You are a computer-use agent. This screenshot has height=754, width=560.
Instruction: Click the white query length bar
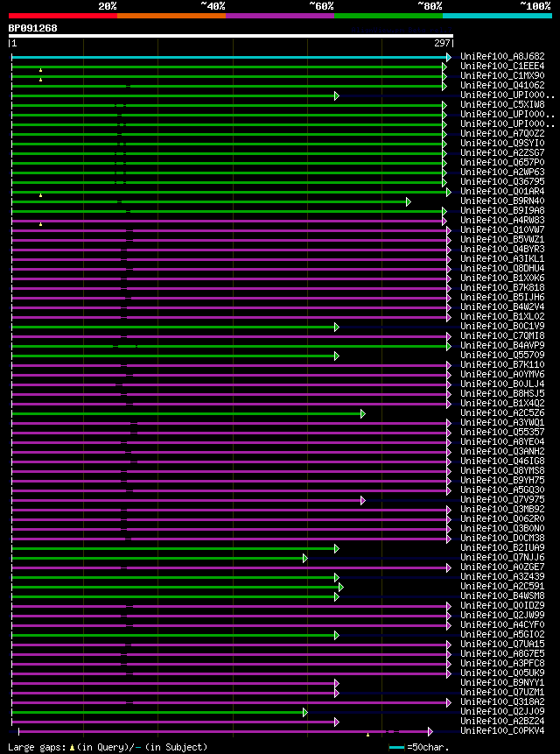[231, 36]
